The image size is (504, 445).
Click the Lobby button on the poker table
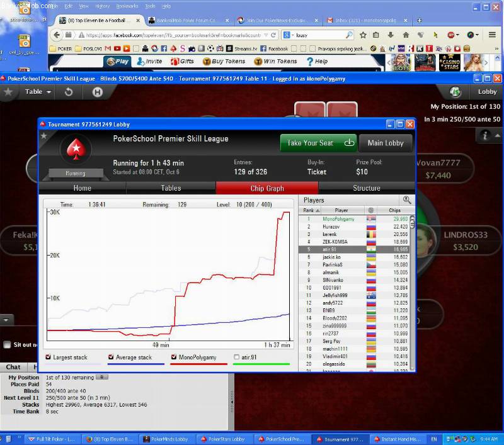coord(487,92)
